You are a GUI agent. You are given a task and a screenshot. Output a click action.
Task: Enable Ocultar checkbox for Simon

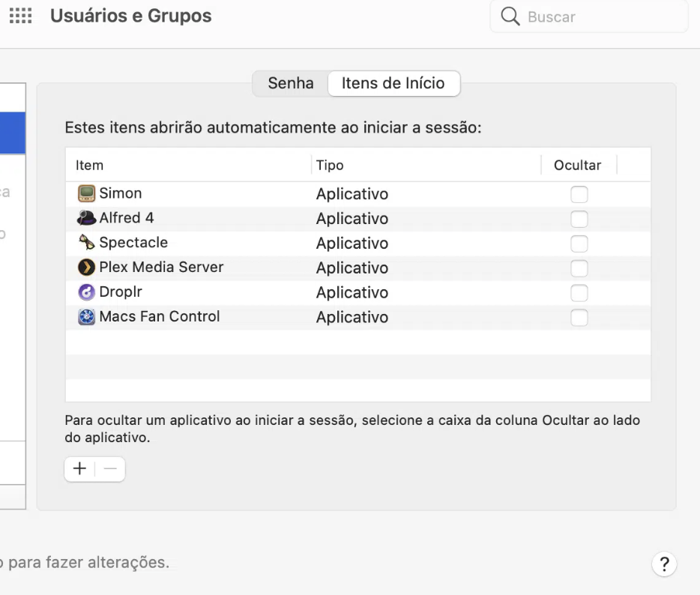pyautogui.click(x=579, y=194)
